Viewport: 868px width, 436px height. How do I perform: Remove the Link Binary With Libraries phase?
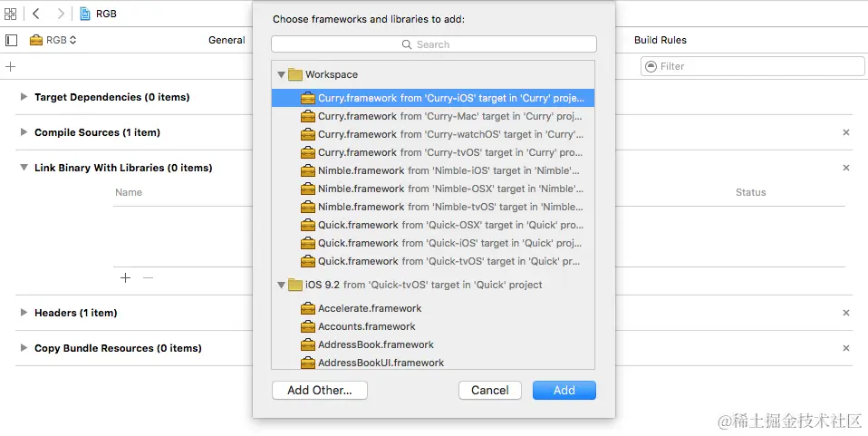point(846,168)
